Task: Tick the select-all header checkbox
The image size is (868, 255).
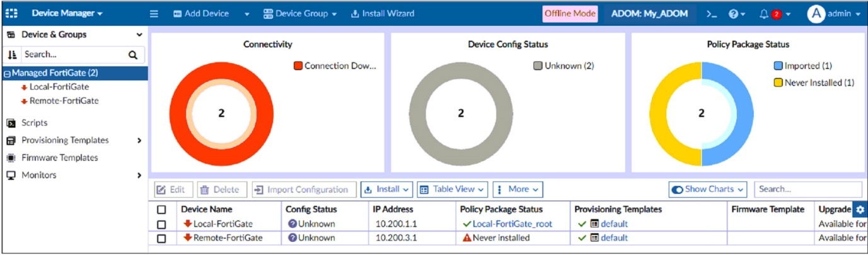Action: 161,210
